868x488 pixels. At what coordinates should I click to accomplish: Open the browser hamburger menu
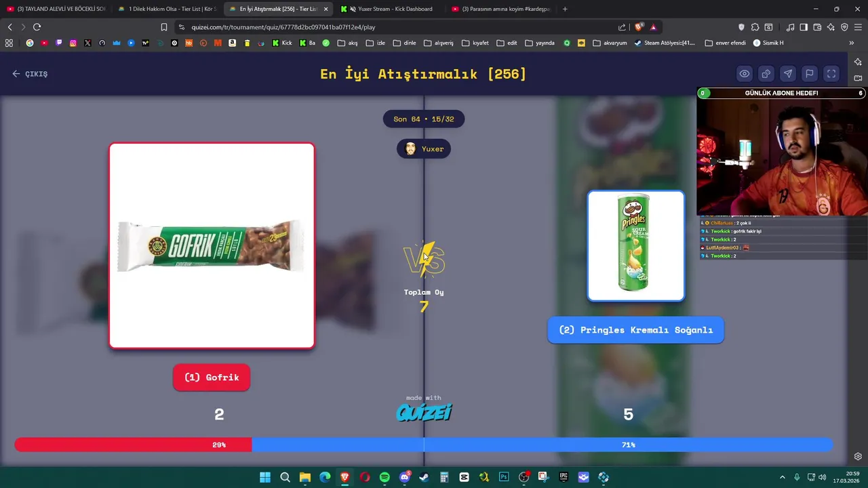(x=858, y=27)
